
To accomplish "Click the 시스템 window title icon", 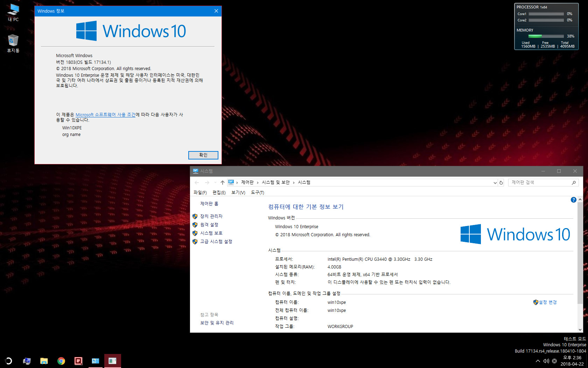I will point(196,171).
